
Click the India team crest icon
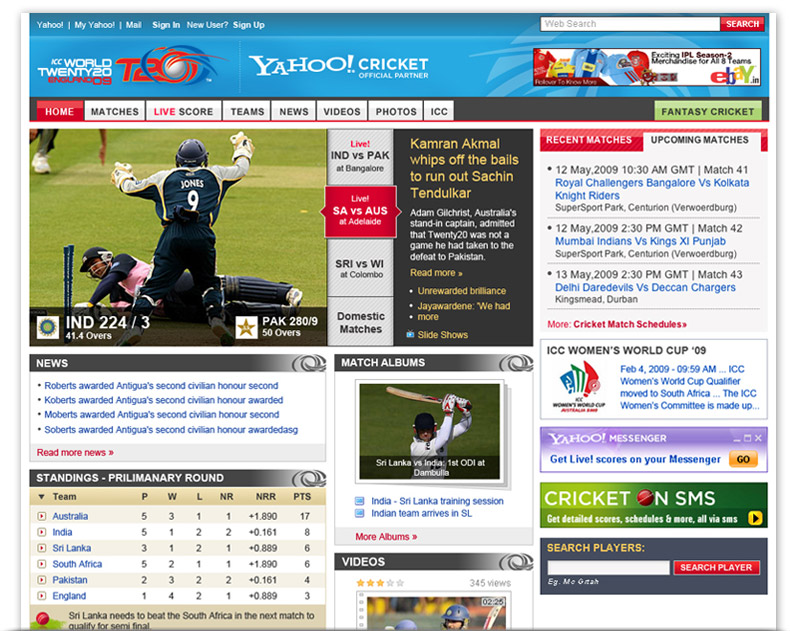point(48,328)
